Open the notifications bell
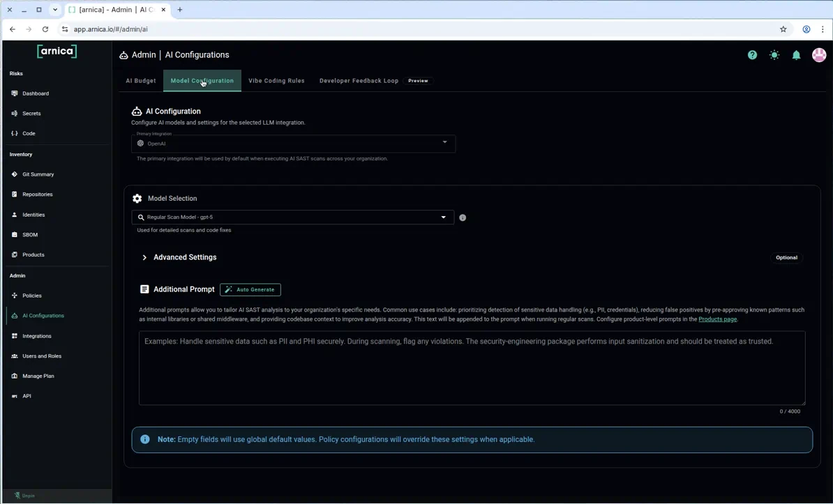This screenshot has width=833, height=504. (x=796, y=54)
